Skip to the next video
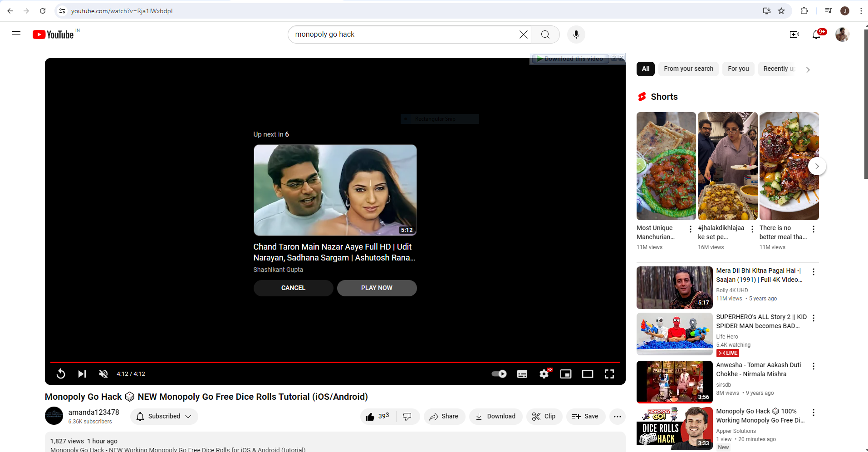This screenshot has width=868, height=452. point(82,374)
